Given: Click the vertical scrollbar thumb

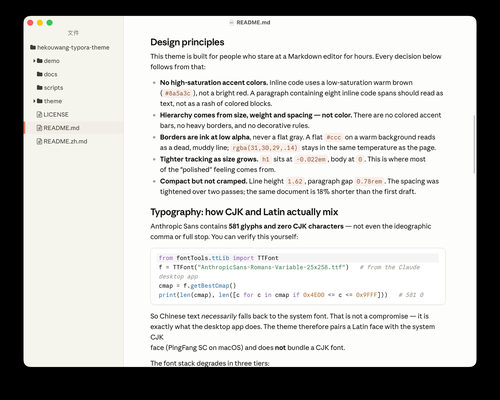Looking at the screenshot, I should tap(474, 144).
